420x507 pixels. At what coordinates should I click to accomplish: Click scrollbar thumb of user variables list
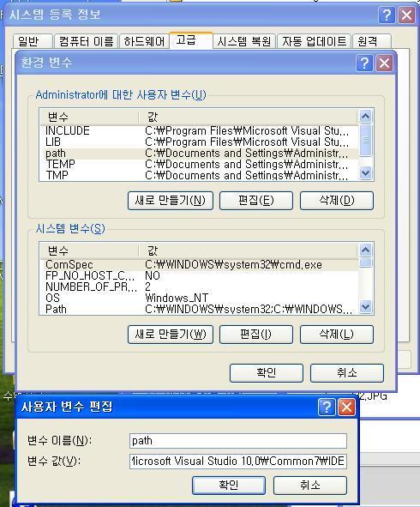coord(365,141)
